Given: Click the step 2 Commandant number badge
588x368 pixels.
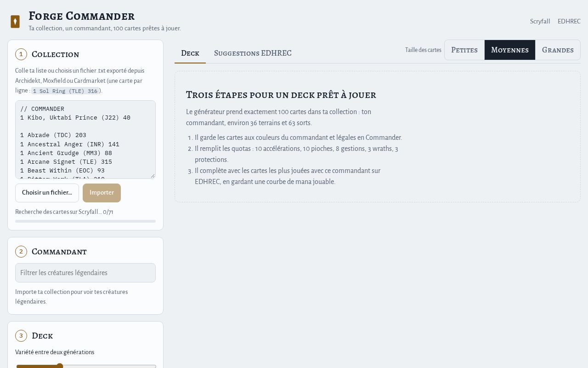Looking at the screenshot, I should pos(21,252).
